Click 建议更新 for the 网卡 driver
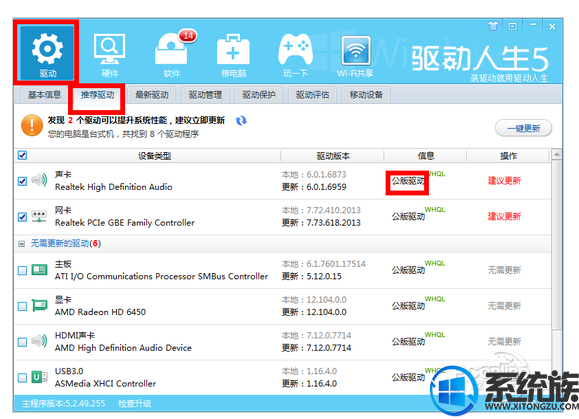 click(504, 216)
